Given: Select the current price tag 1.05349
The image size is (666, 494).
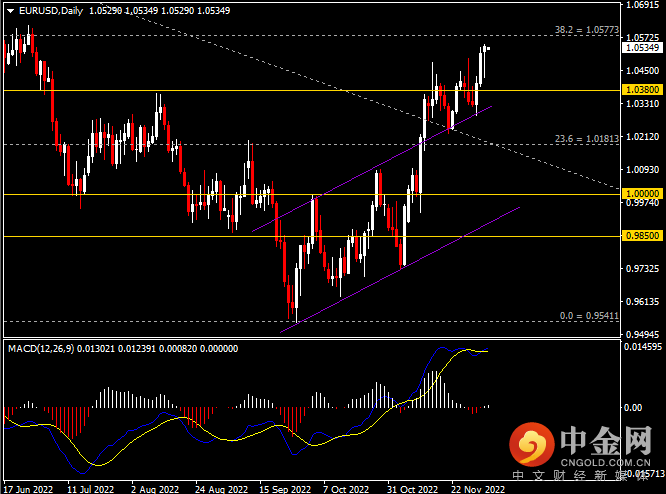Looking at the screenshot, I should 639,47.
